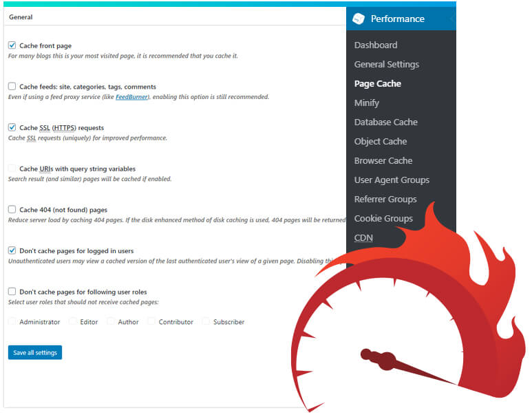Open General Settings menu item

point(387,65)
